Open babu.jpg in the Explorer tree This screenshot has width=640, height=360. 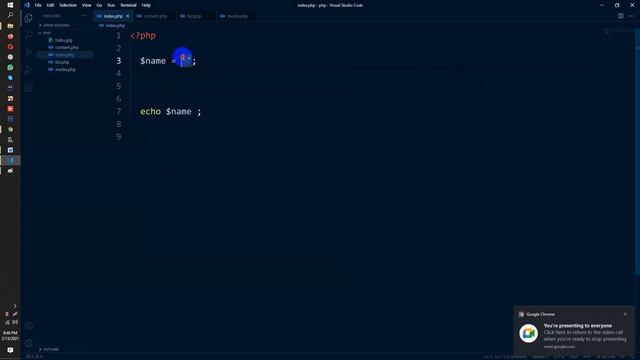click(63, 40)
